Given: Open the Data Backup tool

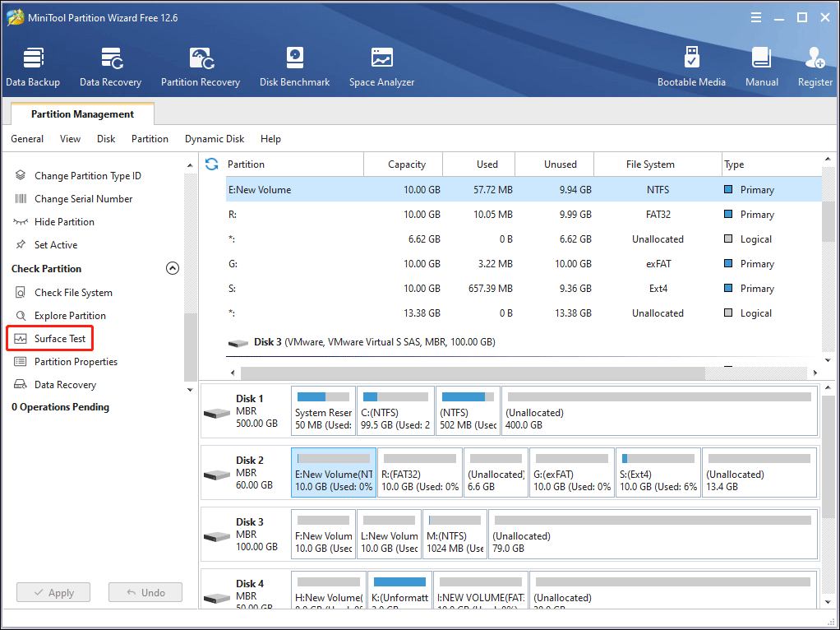Looking at the screenshot, I should 33,66.
